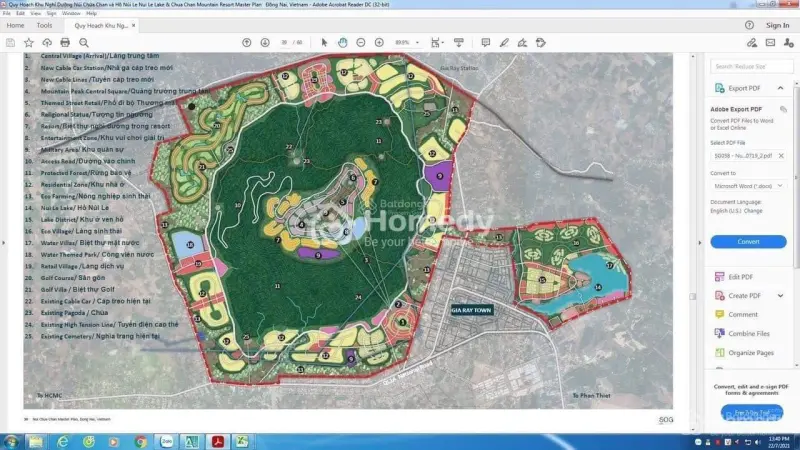Image resolution: width=800 pixels, height=450 pixels.
Task: Collapse the Export PDF panel
Action: (x=782, y=88)
